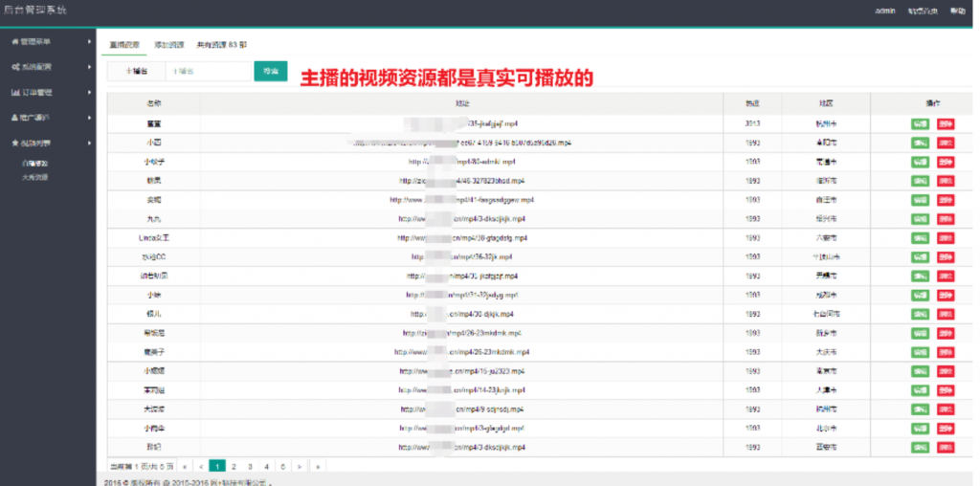The width and height of the screenshot is (980, 486).
Task: Delete the row located in 无锡市
Action: point(946,276)
